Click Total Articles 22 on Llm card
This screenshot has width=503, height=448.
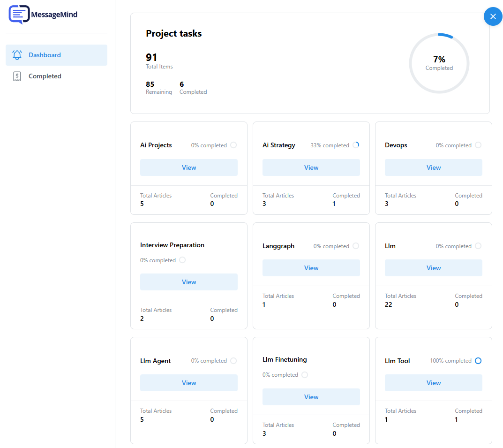tap(389, 304)
